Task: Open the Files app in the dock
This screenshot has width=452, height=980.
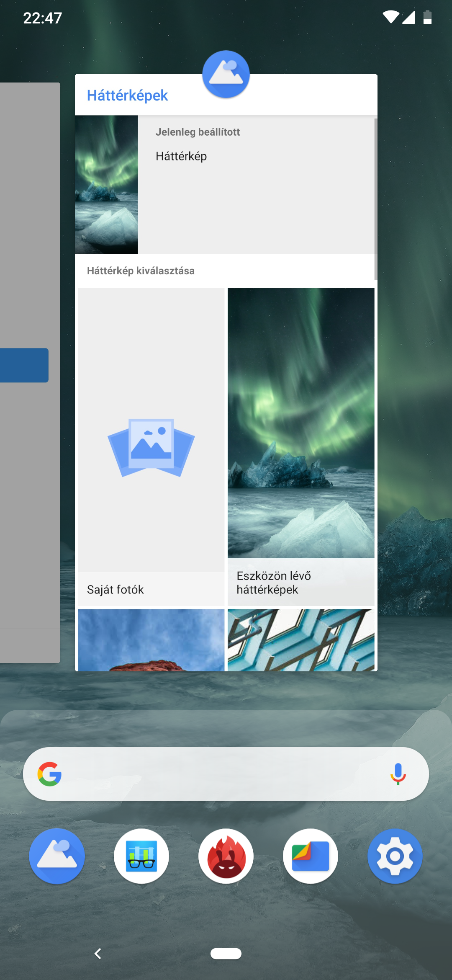Action: (311, 856)
